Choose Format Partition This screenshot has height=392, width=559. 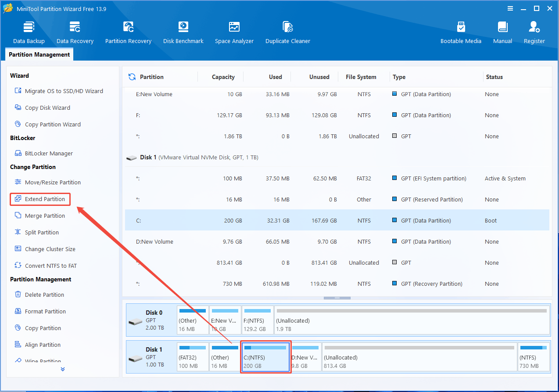(40, 311)
